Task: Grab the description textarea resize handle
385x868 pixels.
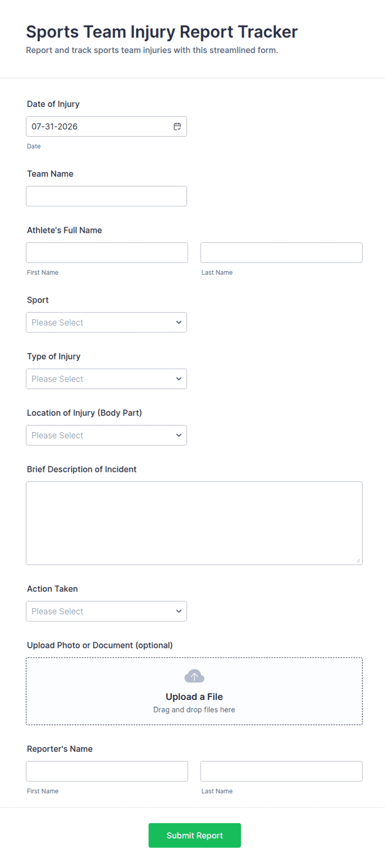Action: click(358, 561)
